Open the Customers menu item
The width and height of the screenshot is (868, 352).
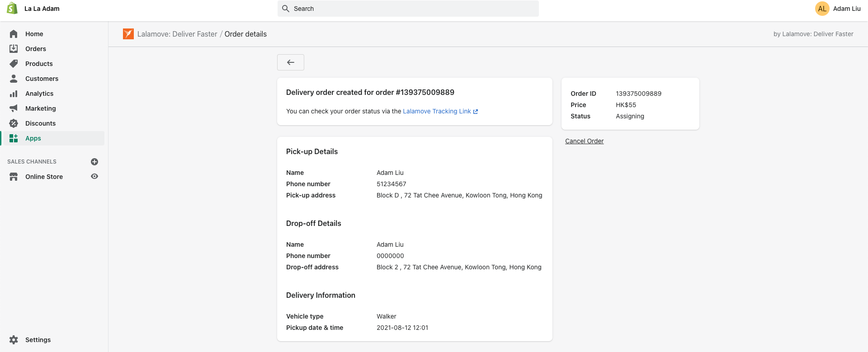[52, 79]
